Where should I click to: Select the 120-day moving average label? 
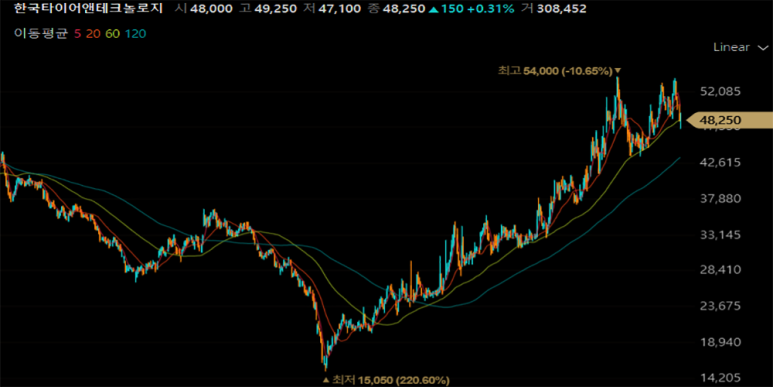135,34
